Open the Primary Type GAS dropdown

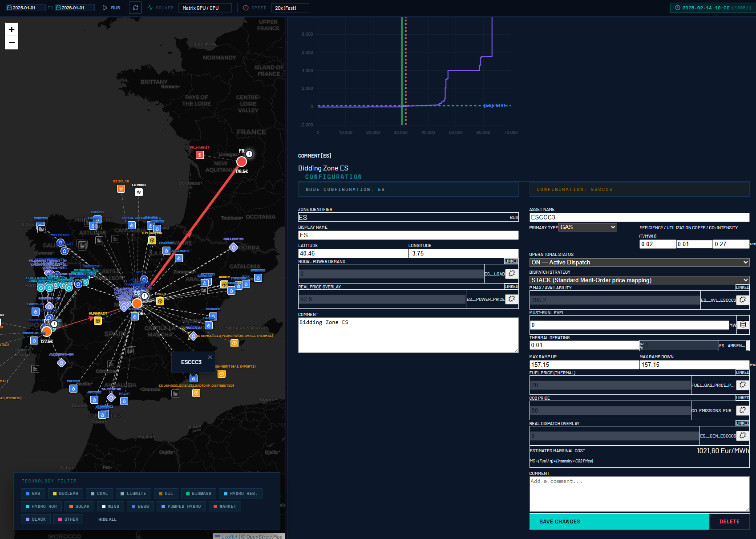[588, 227]
